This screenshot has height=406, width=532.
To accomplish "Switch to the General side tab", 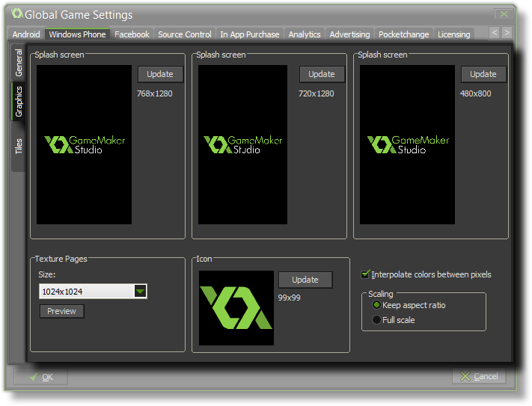I will click(19, 63).
